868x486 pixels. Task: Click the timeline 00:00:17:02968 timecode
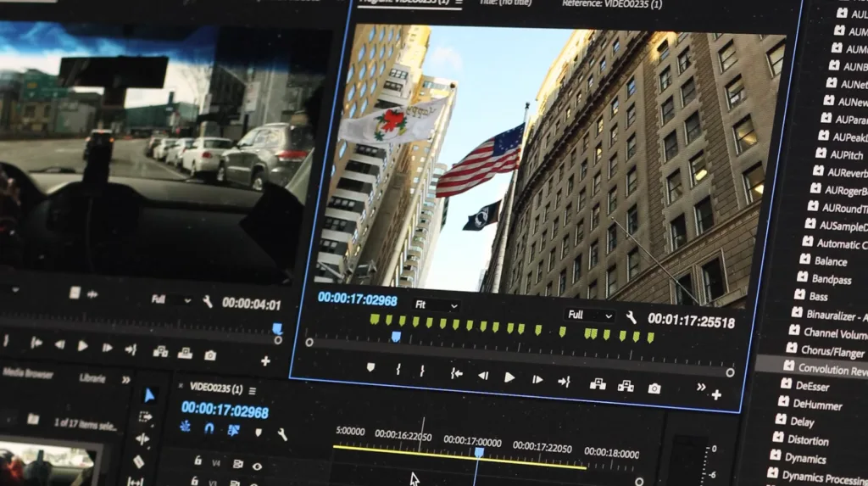pos(225,411)
